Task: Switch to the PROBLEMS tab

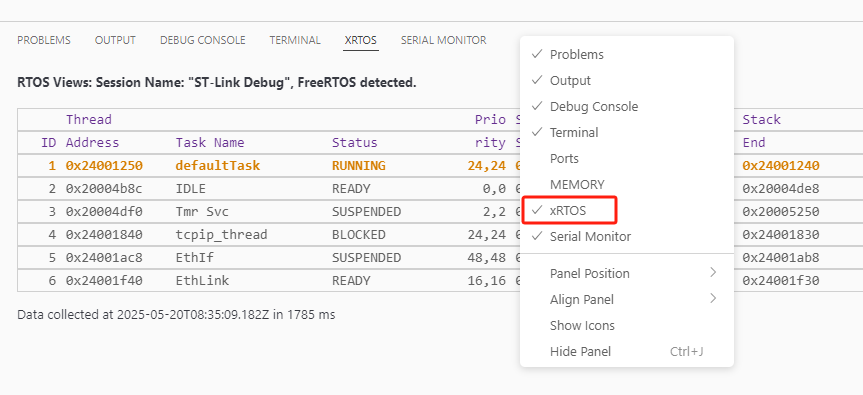Action: [44, 40]
